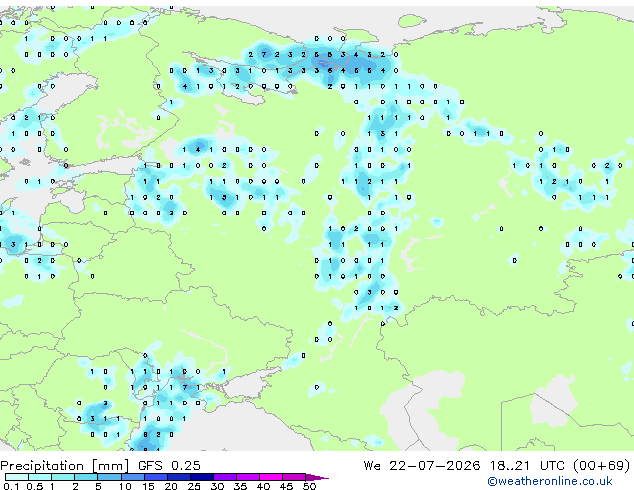Click the 25–30 mm navy legend swatch
The image size is (634, 490).
point(201,477)
